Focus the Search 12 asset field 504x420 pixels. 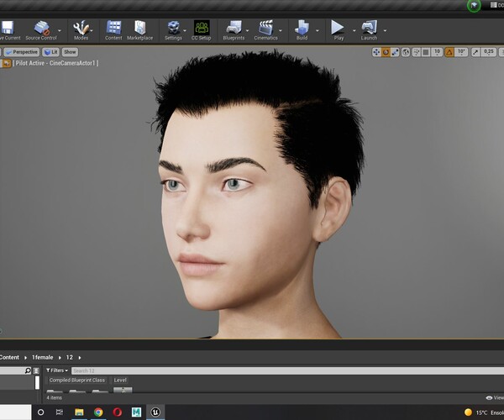(287, 370)
